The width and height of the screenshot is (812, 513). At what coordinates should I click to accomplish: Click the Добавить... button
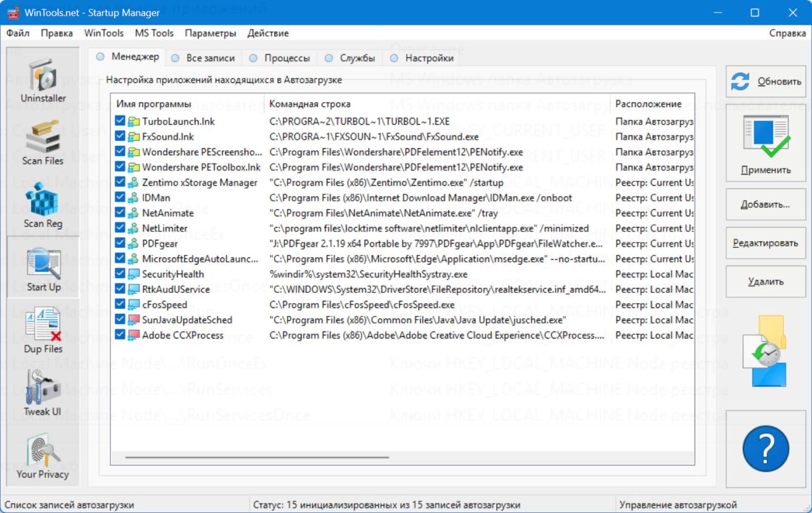[x=766, y=205]
